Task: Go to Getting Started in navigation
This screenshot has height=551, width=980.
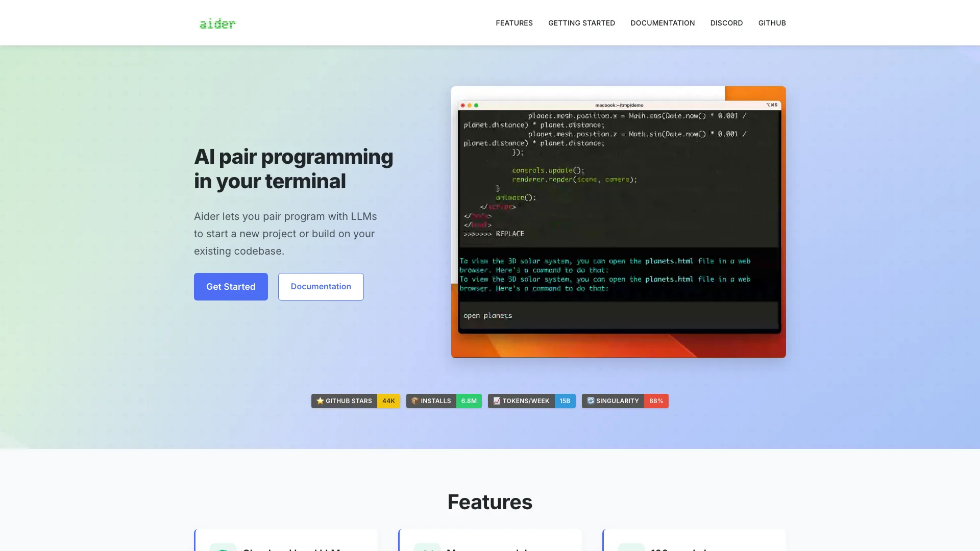Action: [x=581, y=23]
